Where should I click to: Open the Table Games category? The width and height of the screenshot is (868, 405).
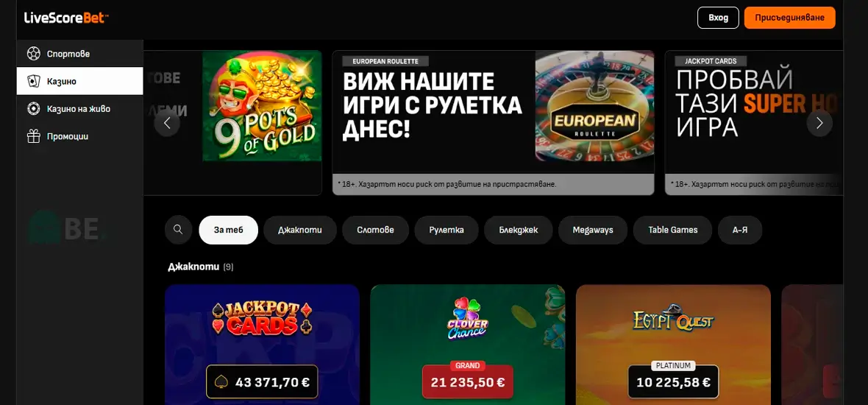672,230
